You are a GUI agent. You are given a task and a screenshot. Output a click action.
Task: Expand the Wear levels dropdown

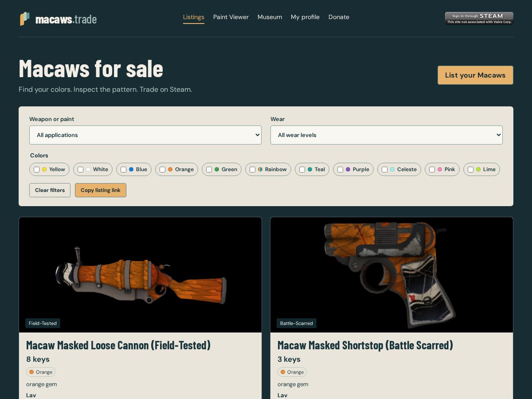pos(387,135)
